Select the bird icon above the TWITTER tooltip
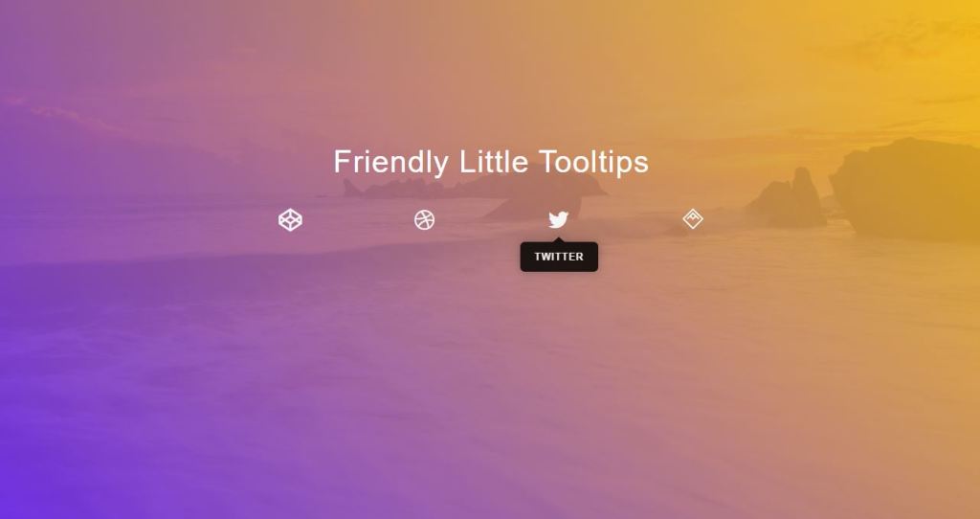The image size is (980, 519). point(558,220)
